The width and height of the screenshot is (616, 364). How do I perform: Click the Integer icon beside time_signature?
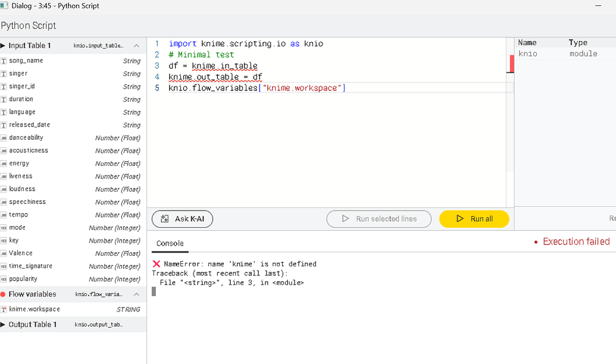pyautogui.click(x=5, y=266)
